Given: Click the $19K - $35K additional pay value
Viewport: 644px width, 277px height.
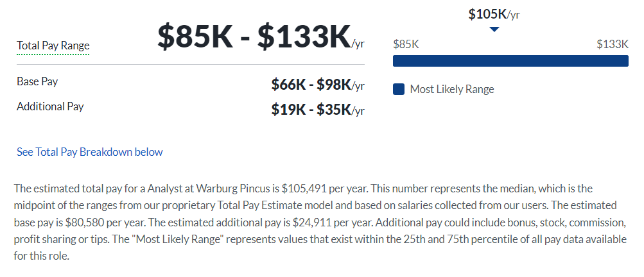Looking at the screenshot, I should 317,110.
